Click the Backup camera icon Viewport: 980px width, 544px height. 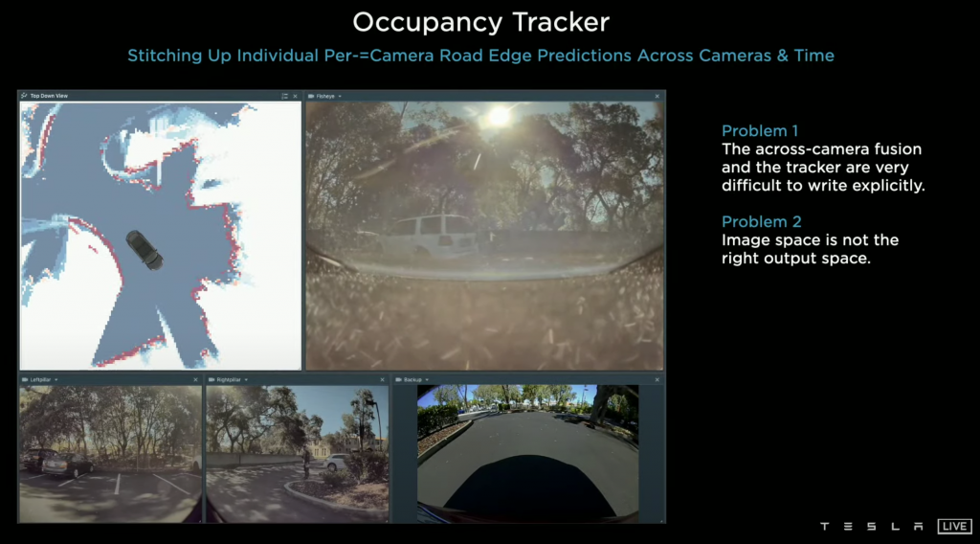398,380
